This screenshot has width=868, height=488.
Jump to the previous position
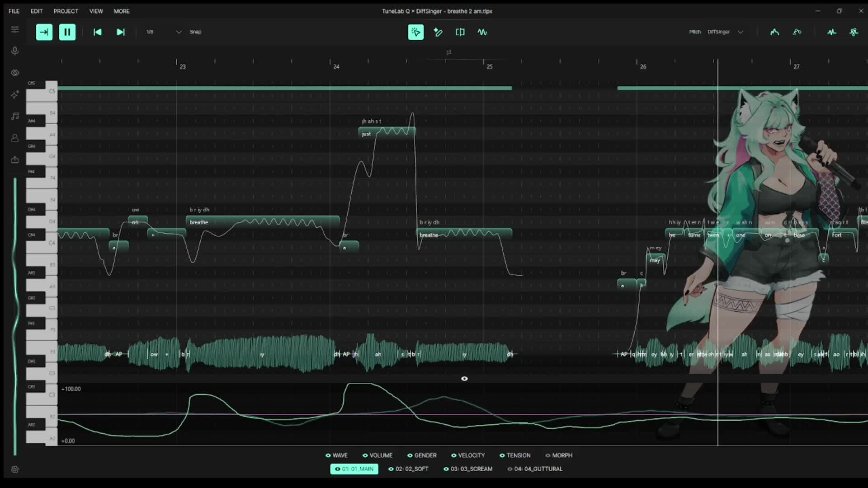tap(97, 32)
